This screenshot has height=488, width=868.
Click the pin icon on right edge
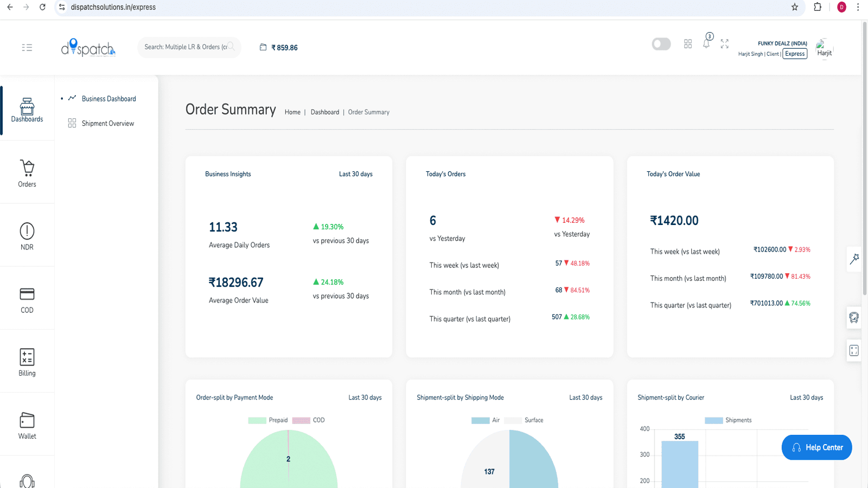click(x=854, y=259)
